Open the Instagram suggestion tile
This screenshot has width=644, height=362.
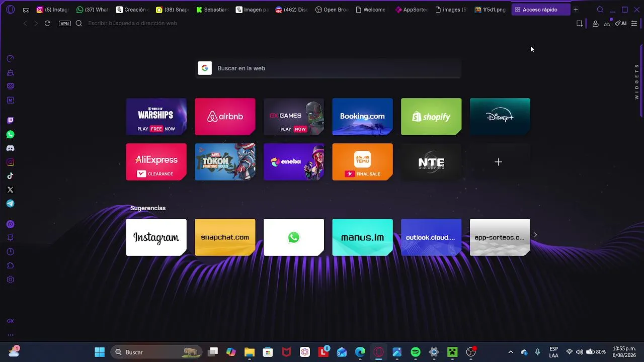coord(156,237)
